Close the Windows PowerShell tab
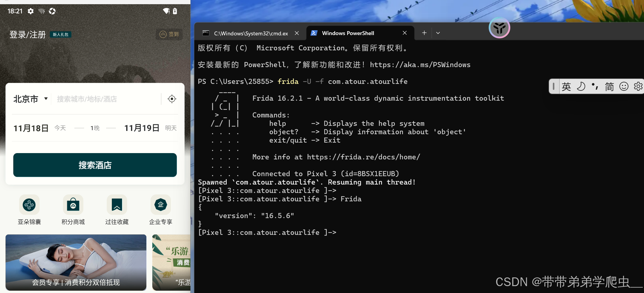 pos(405,33)
